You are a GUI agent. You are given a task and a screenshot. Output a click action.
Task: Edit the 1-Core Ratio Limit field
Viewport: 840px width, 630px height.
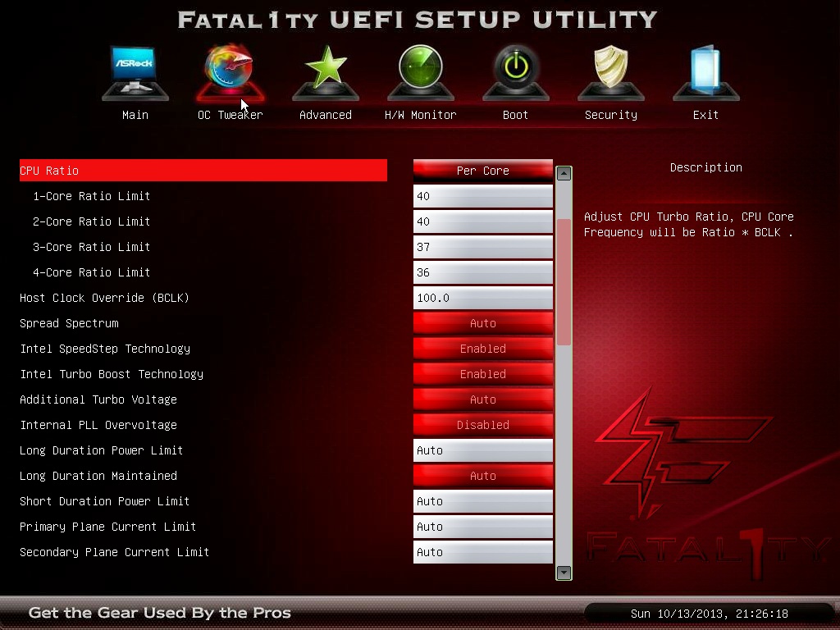(482, 196)
